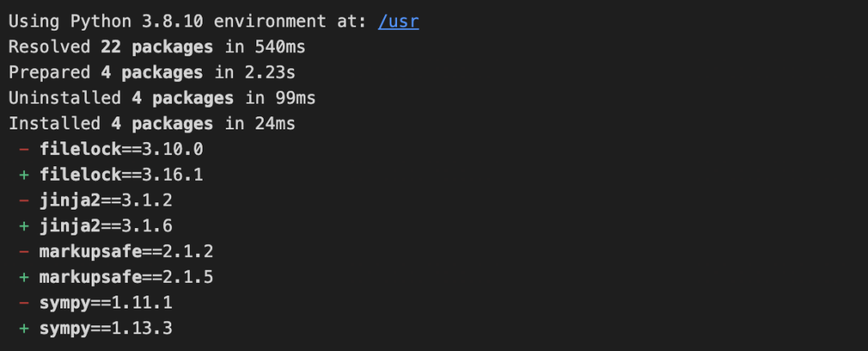
Task: Click the red minus before filelock==3.10.0
Action: [x=23, y=149]
